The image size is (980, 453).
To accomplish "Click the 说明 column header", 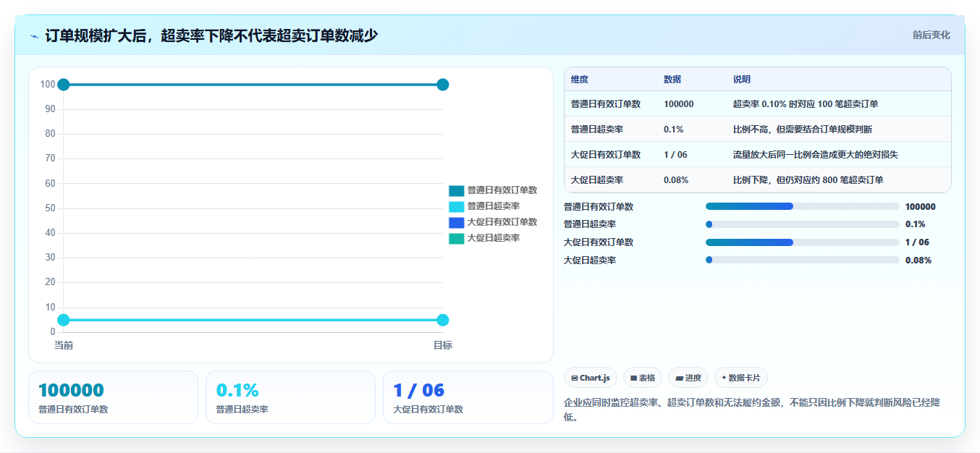I will pos(742,80).
